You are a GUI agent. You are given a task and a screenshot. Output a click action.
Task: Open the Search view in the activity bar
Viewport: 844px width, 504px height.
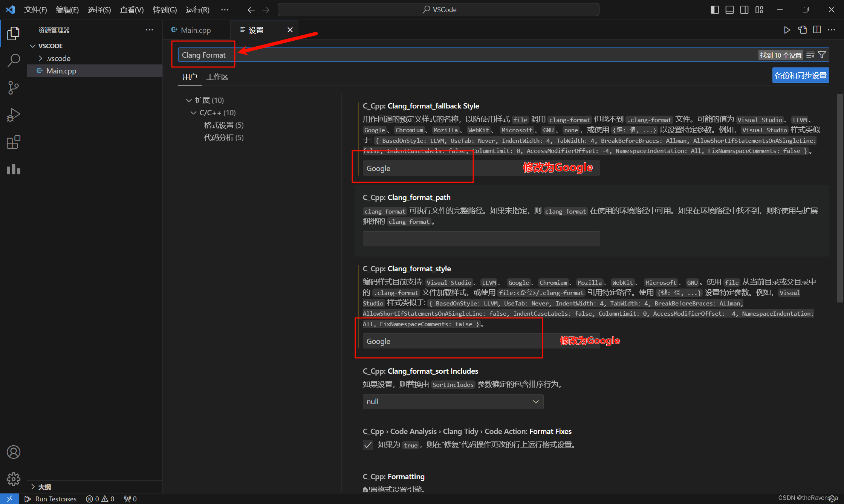14,60
